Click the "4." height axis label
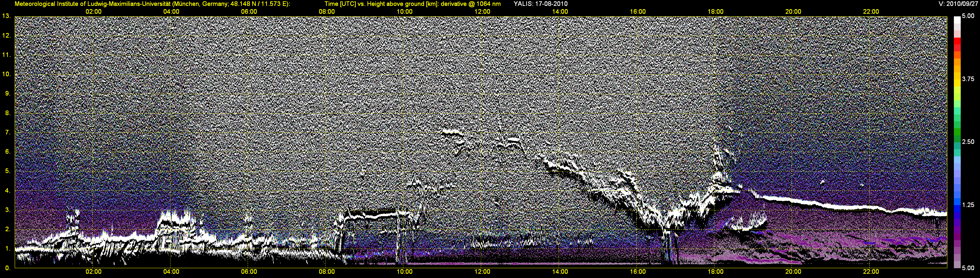The image size is (980, 278). coord(8,190)
